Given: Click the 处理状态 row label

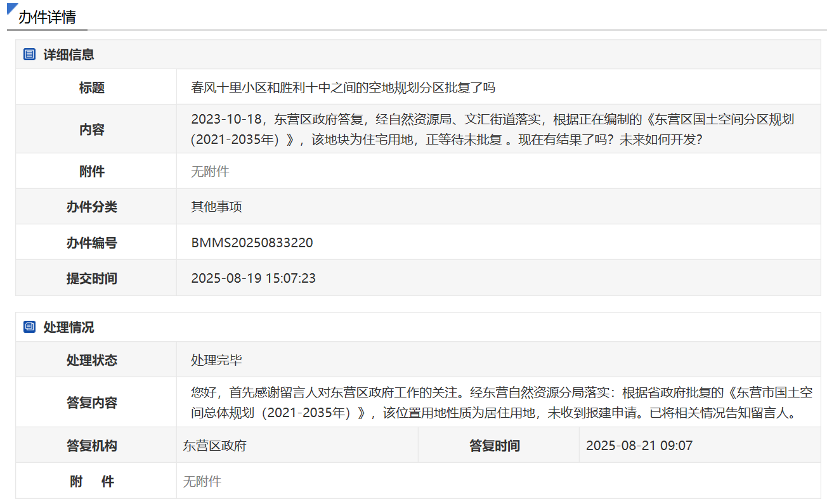Looking at the screenshot, I should [x=92, y=360].
